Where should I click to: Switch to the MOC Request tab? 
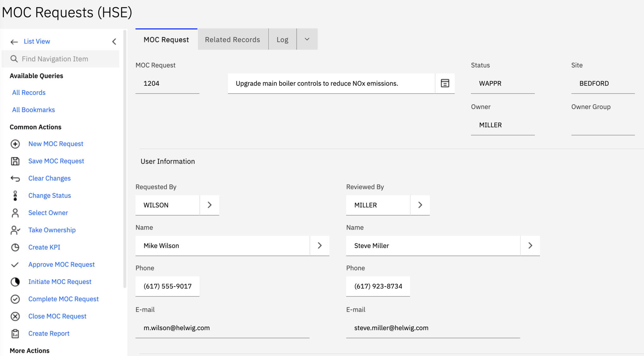pyautogui.click(x=166, y=40)
